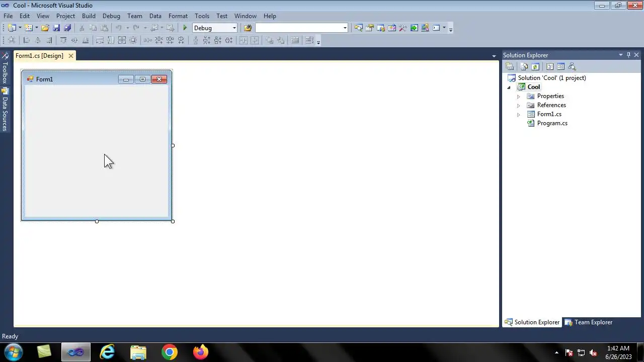Click the Align Lefts layout icon
This screenshot has height=362, width=644.
tap(27, 40)
